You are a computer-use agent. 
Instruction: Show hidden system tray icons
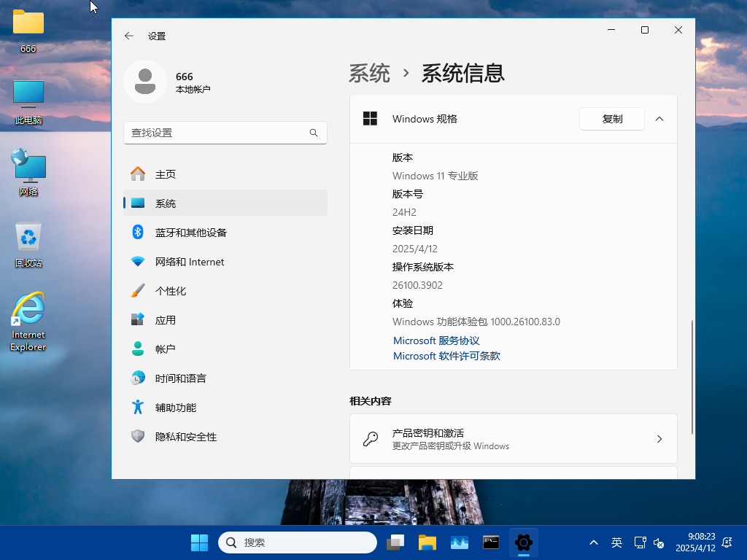point(594,542)
